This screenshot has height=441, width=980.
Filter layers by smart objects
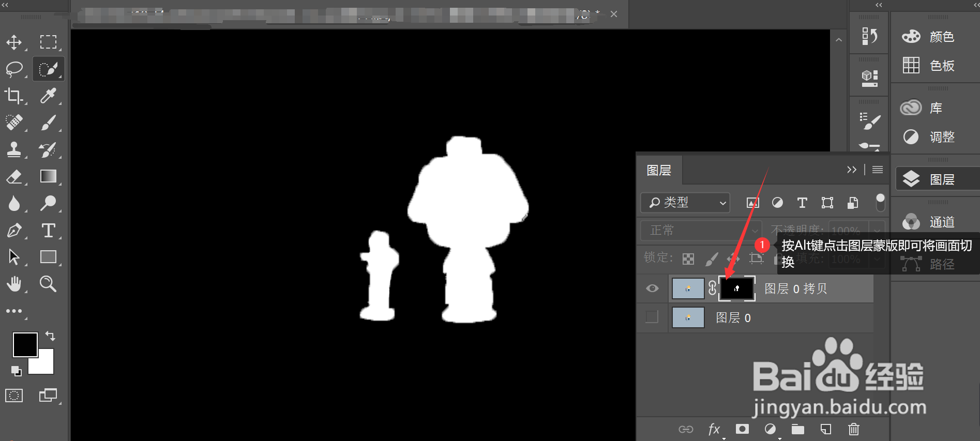(x=853, y=203)
